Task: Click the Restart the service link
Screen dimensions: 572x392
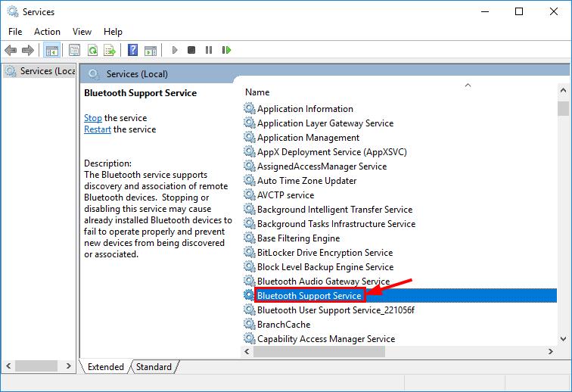Action: pyautogui.click(x=98, y=129)
